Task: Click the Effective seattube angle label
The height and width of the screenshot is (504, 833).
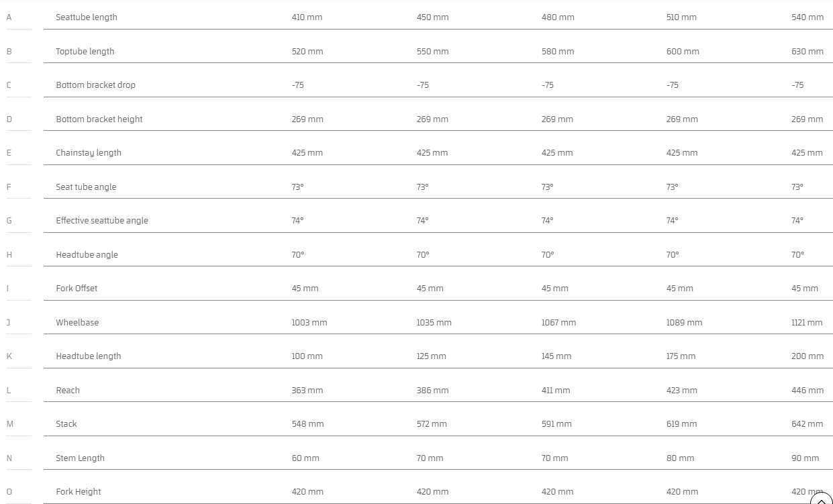Action: 102,220
